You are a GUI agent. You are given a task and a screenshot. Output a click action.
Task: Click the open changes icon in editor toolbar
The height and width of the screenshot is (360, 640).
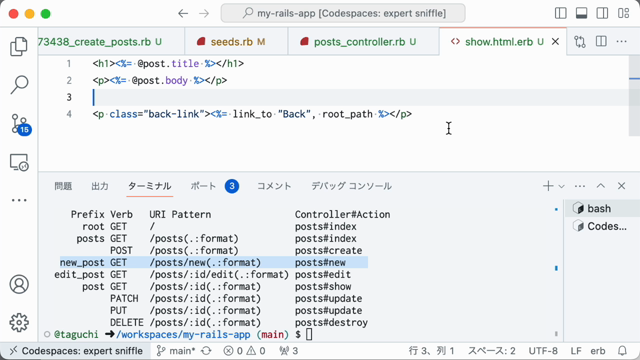click(x=580, y=42)
